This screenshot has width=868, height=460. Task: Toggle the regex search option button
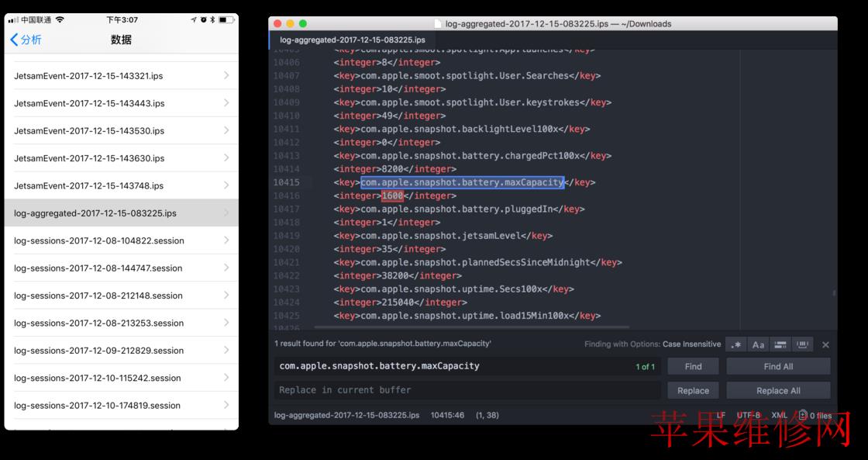click(x=735, y=344)
